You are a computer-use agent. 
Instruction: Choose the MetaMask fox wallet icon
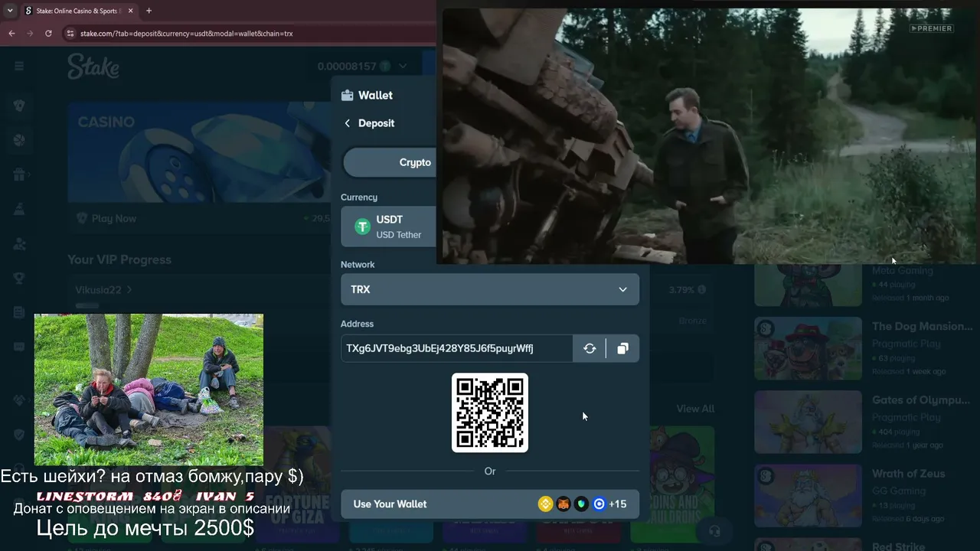pyautogui.click(x=563, y=504)
